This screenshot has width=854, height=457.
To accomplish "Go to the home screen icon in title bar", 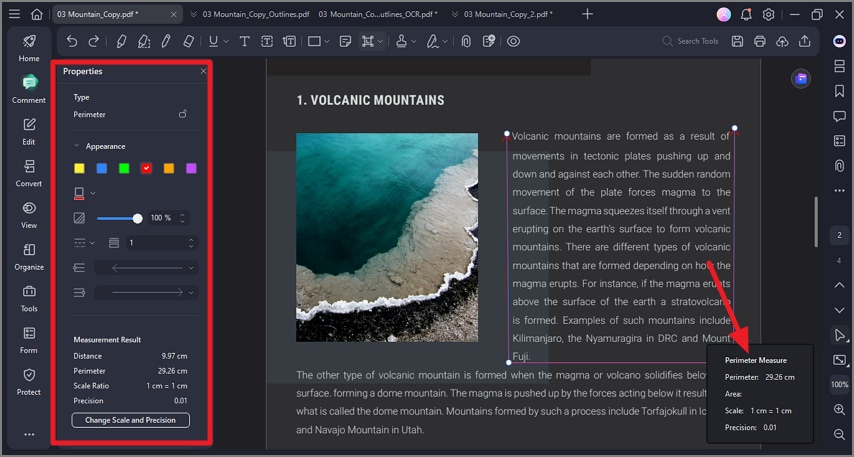I will pos(36,14).
